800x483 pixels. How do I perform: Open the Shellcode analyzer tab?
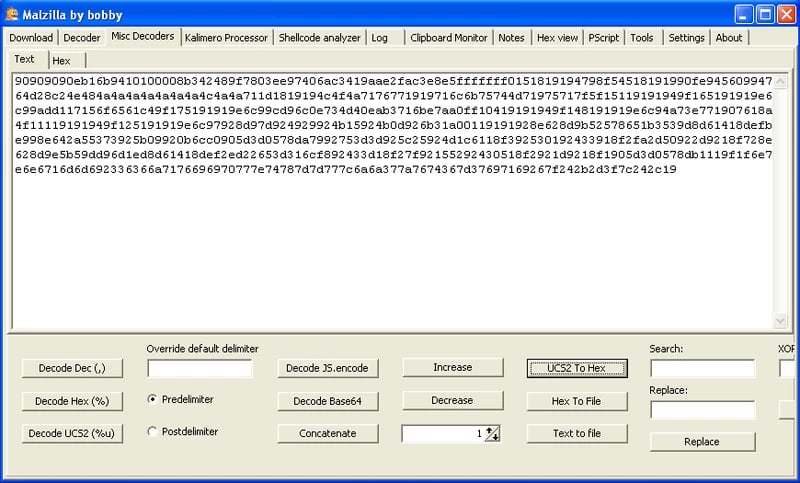[319, 38]
